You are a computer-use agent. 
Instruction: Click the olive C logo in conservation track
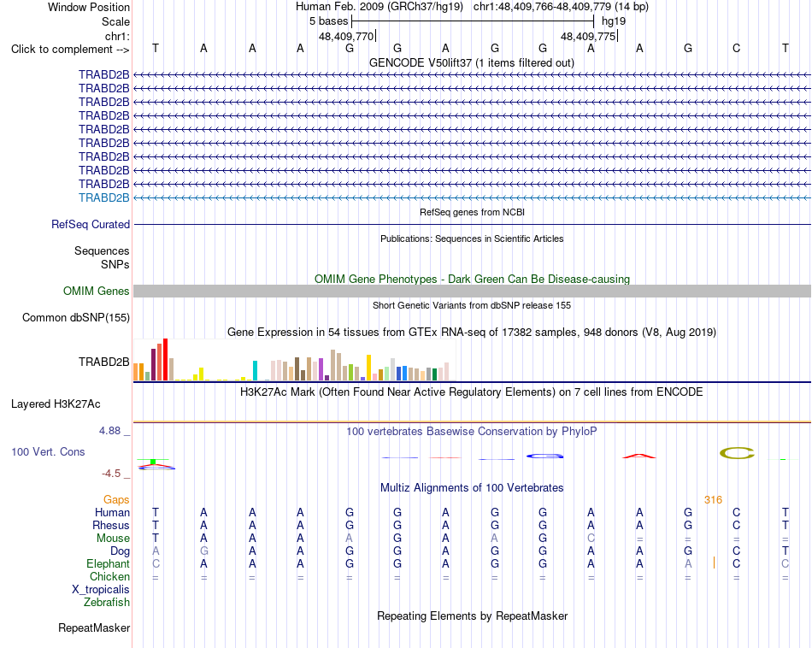click(737, 453)
